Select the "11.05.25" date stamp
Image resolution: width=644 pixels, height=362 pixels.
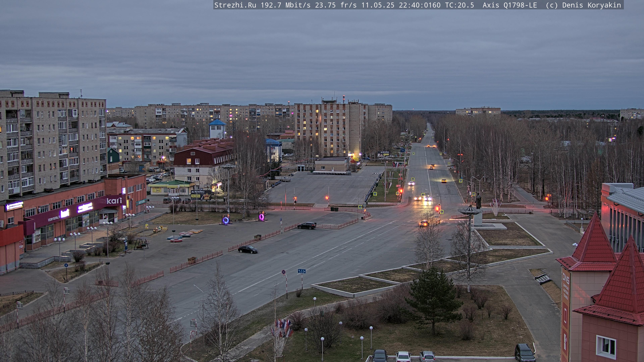tap(378, 5)
